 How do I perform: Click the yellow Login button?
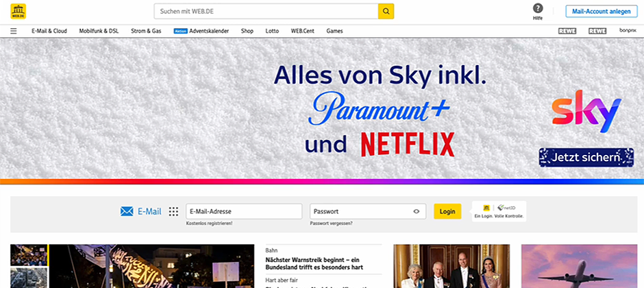447,212
